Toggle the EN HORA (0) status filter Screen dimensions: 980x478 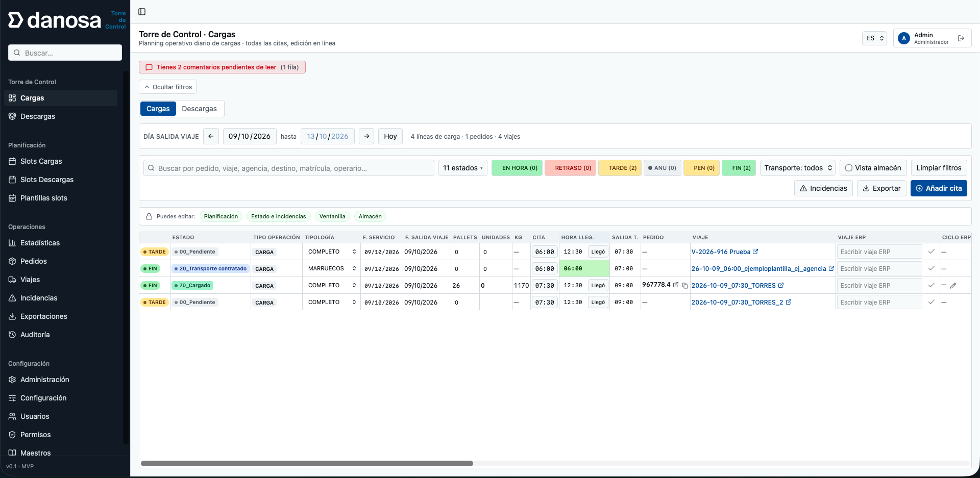[x=517, y=168]
